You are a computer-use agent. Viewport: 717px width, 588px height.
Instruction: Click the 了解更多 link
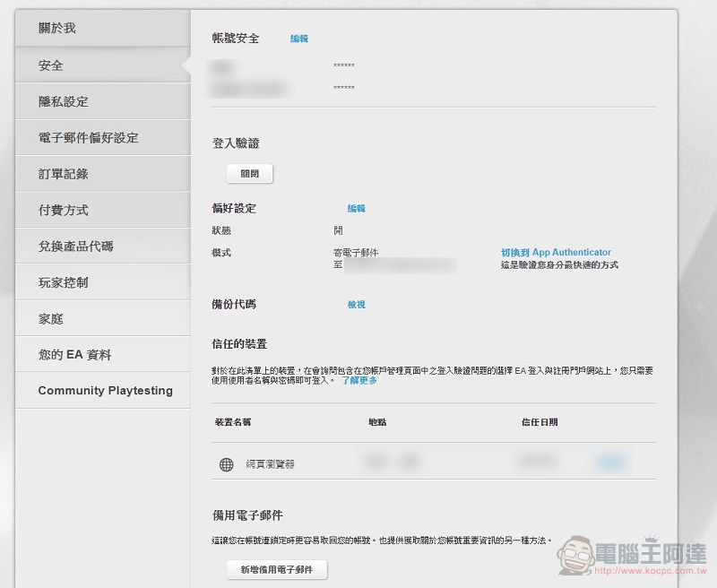click(359, 380)
